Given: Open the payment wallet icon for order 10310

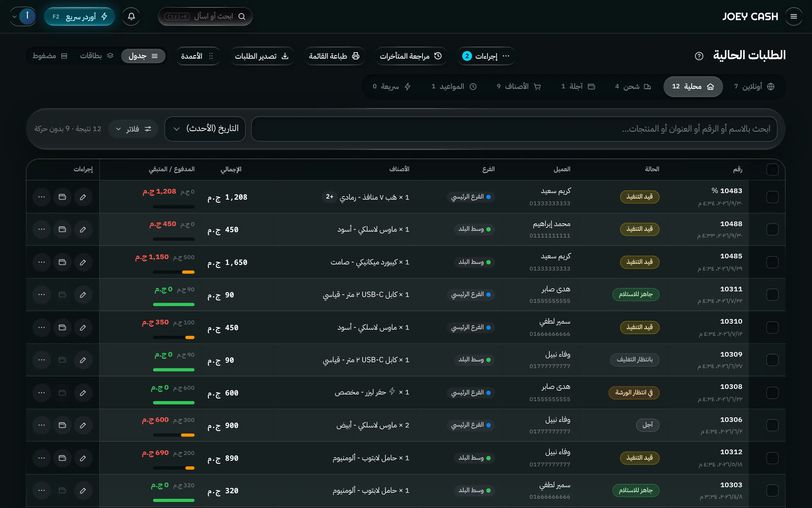Looking at the screenshot, I should point(62,328).
